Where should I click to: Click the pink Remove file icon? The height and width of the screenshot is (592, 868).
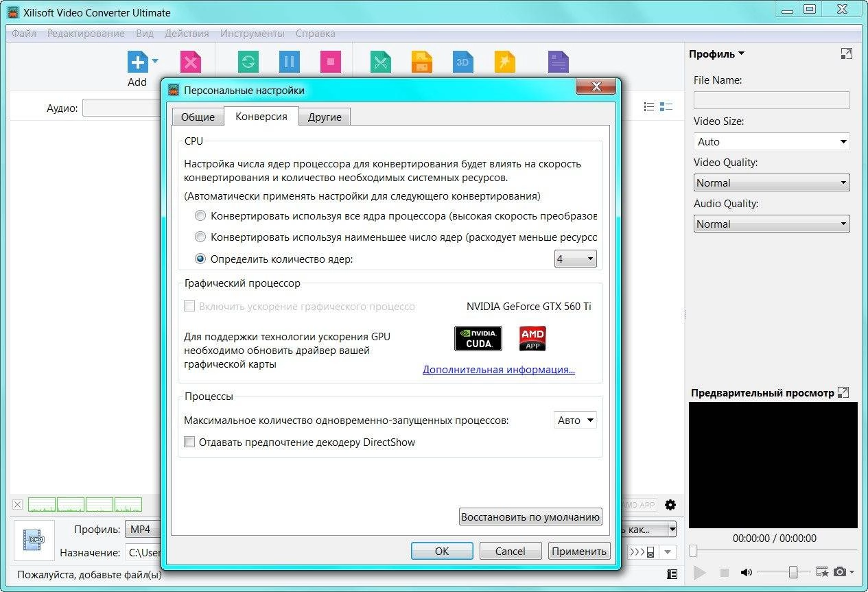[x=191, y=62]
